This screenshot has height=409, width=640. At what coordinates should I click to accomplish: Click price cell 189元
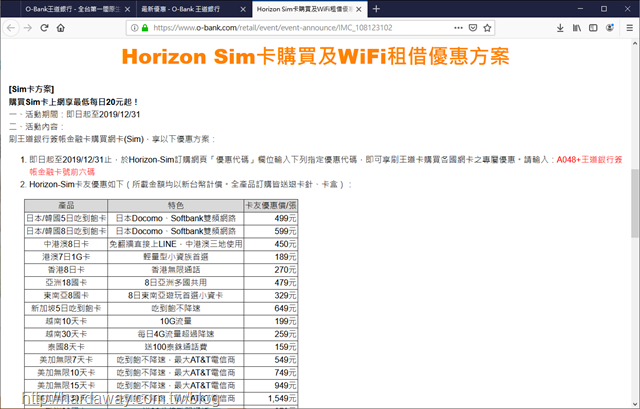click(271, 257)
